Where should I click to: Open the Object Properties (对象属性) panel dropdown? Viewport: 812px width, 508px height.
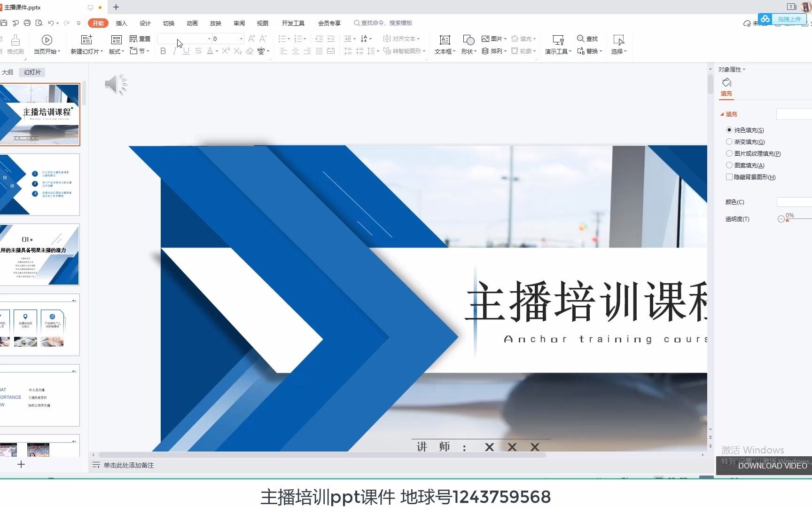[744, 70]
